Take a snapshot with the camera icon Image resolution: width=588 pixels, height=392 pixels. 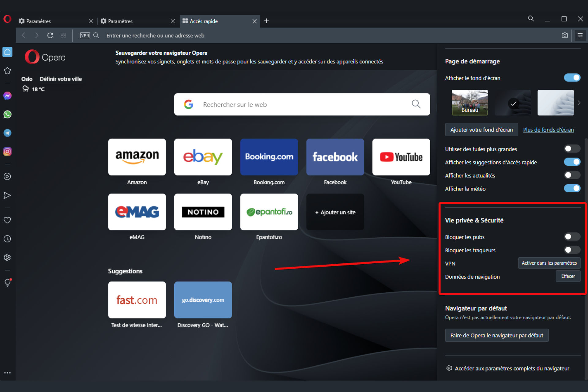coord(565,36)
